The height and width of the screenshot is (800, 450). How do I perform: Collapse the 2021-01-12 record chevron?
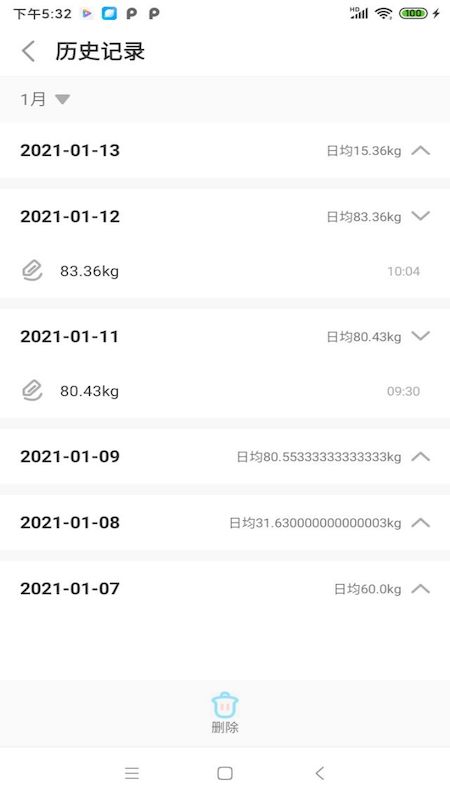(421, 216)
